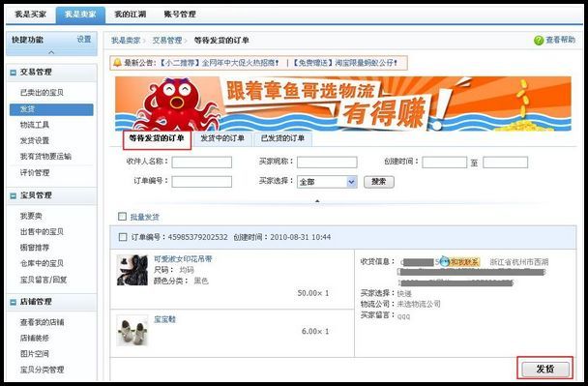Open 物流工具 in sidebar
Screen dimensions: 588x386
(35, 125)
